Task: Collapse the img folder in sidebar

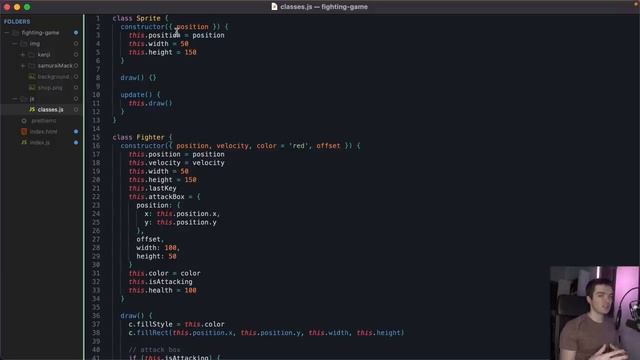Action: click(15, 44)
